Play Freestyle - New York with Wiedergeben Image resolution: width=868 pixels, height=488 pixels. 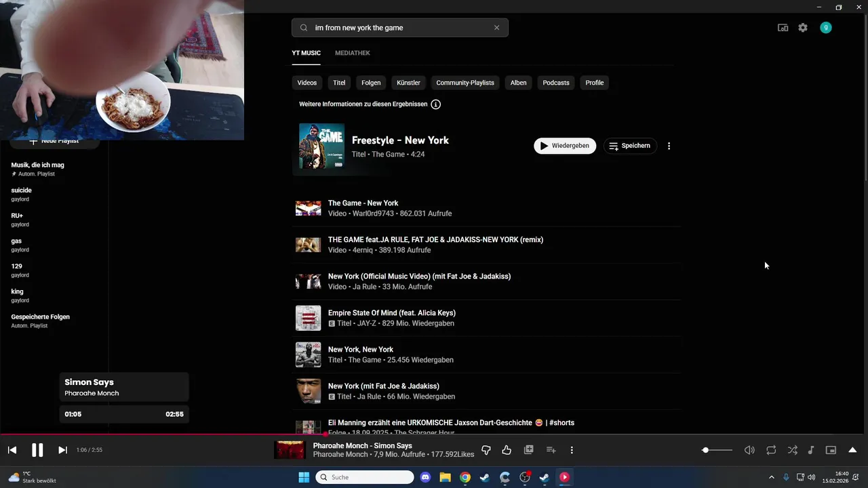pyautogui.click(x=565, y=146)
